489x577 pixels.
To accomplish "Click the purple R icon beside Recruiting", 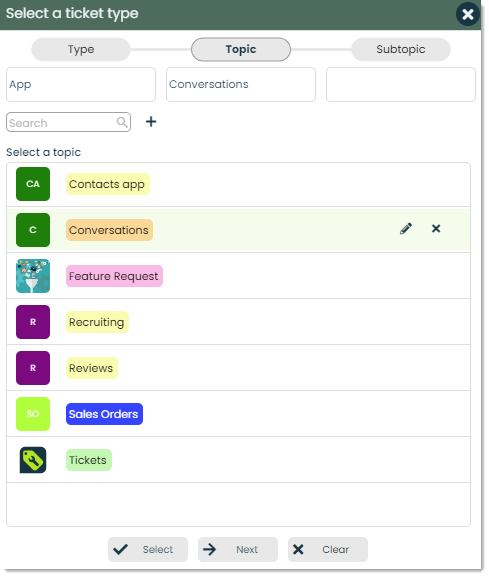I will [33, 322].
